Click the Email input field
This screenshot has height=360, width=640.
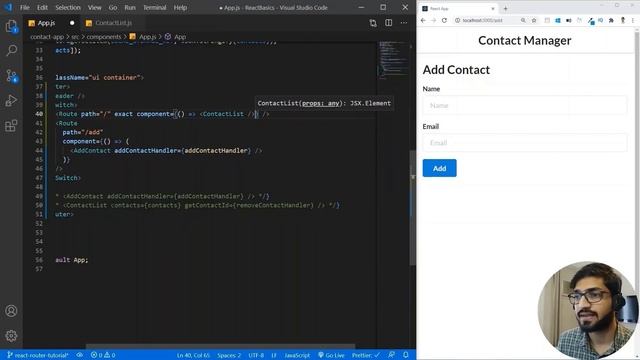[524, 143]
